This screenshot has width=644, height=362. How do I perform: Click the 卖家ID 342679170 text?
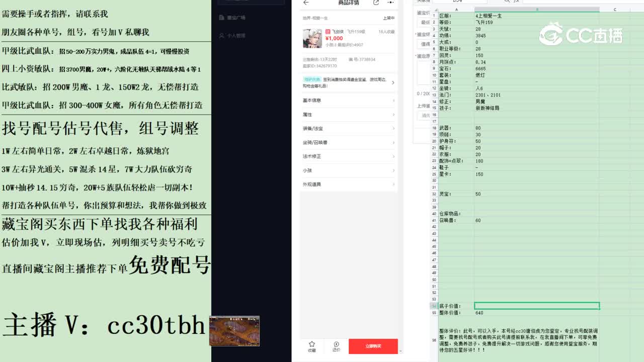[x=319, y=66]
